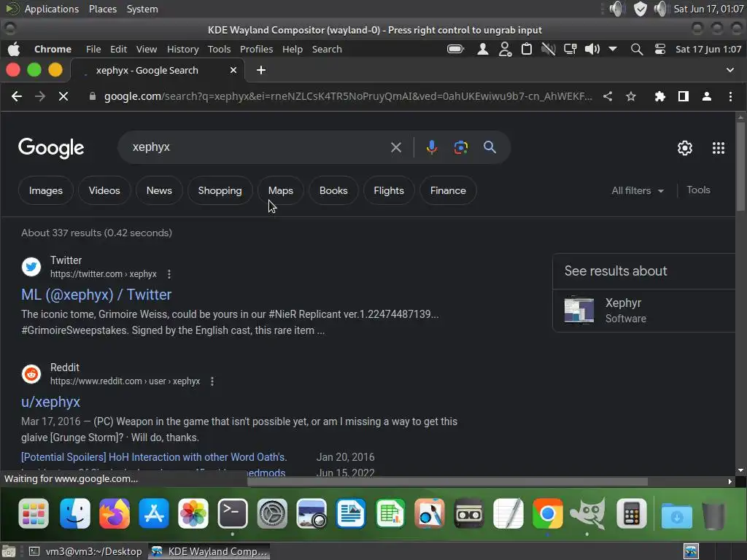Open the File menu

[93, 50]
